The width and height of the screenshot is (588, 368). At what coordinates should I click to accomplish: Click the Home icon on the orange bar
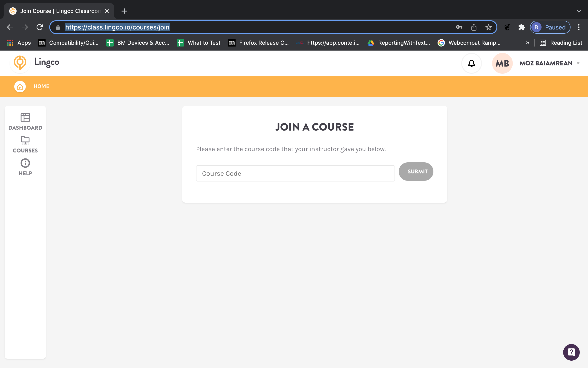[x=20, y=86]
